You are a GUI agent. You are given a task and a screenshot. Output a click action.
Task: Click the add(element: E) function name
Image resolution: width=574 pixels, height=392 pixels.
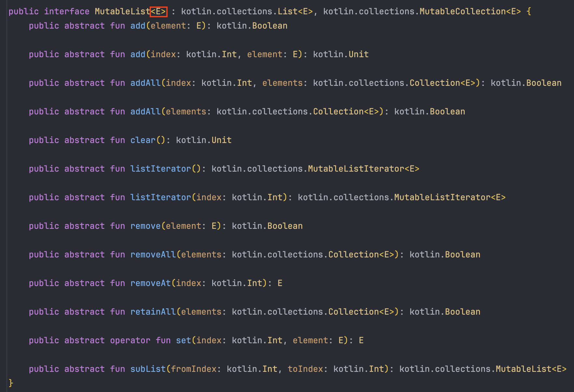(x=138, y=26)
